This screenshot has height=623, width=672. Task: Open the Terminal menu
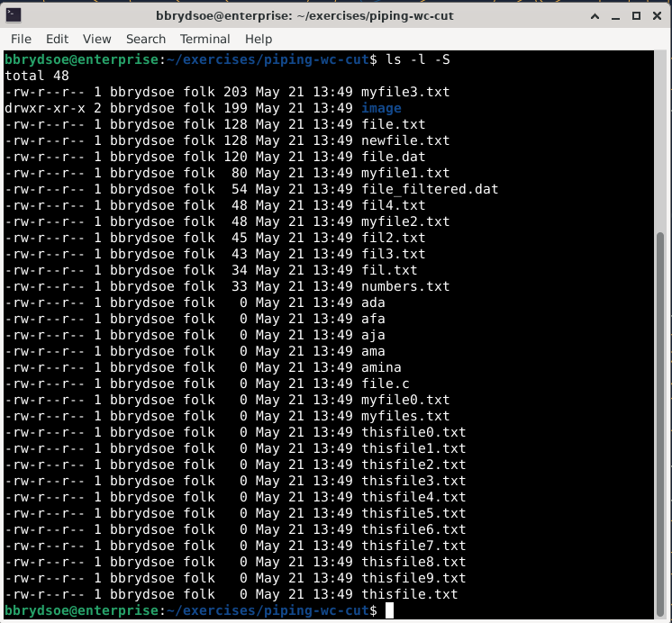205,39
